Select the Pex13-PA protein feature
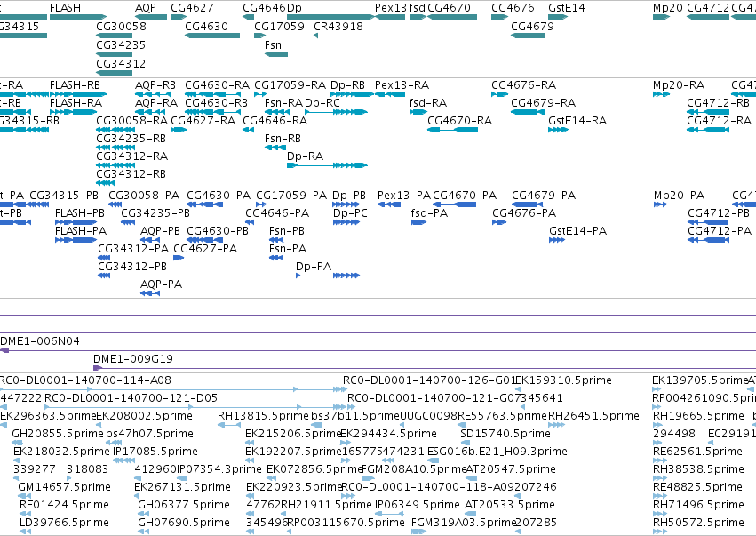The width and height of the screenshot is (756, 536). tap(389, 204)
